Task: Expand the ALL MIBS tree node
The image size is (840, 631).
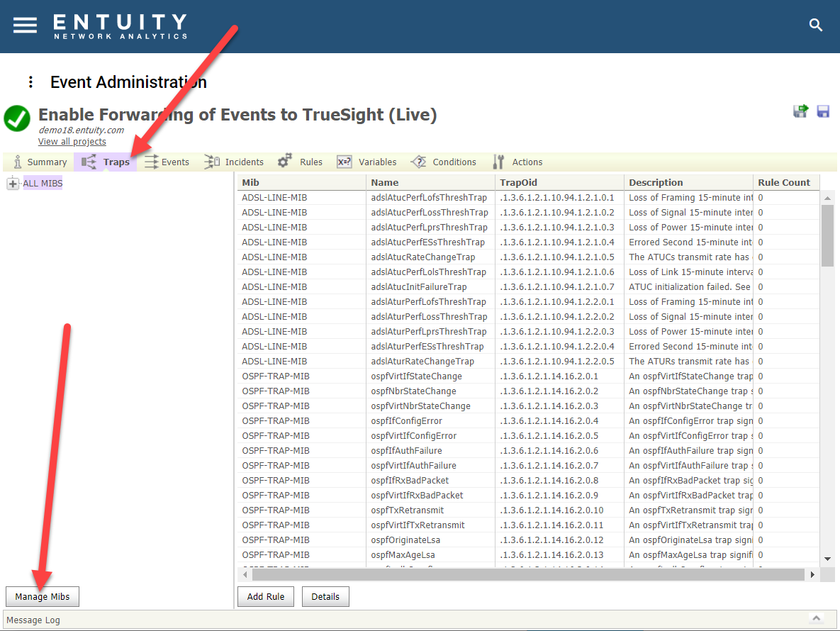Action: (13, 184)
